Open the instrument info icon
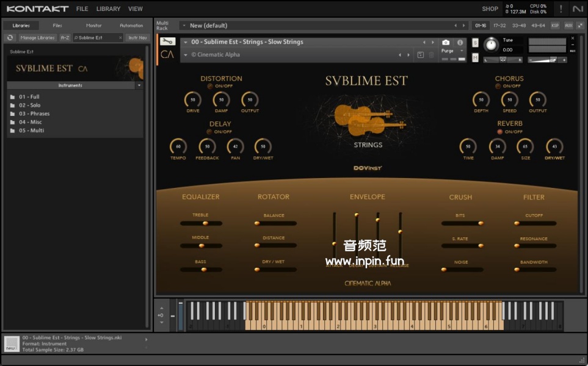This screenshot has height=366, width=588. point(460,42)
